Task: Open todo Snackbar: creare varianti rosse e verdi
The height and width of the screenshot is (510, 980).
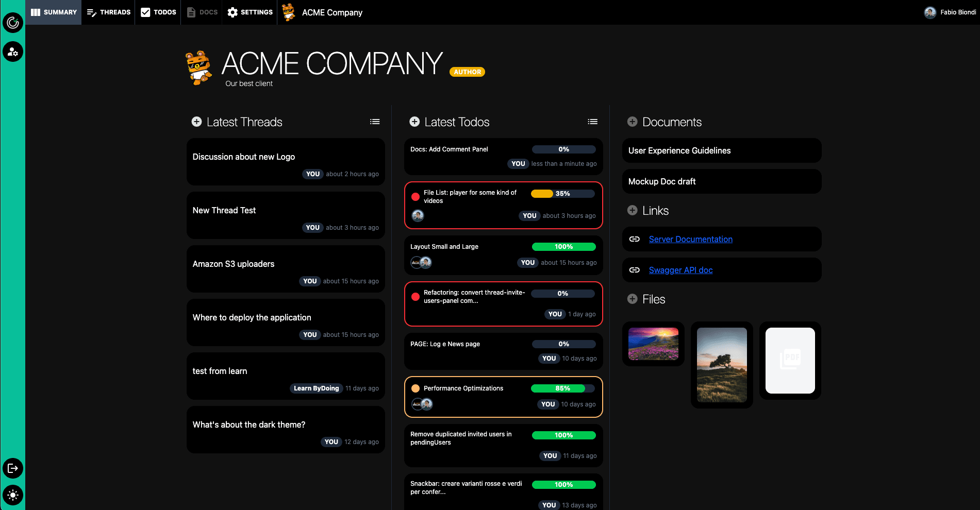Action: pos(504,492)
